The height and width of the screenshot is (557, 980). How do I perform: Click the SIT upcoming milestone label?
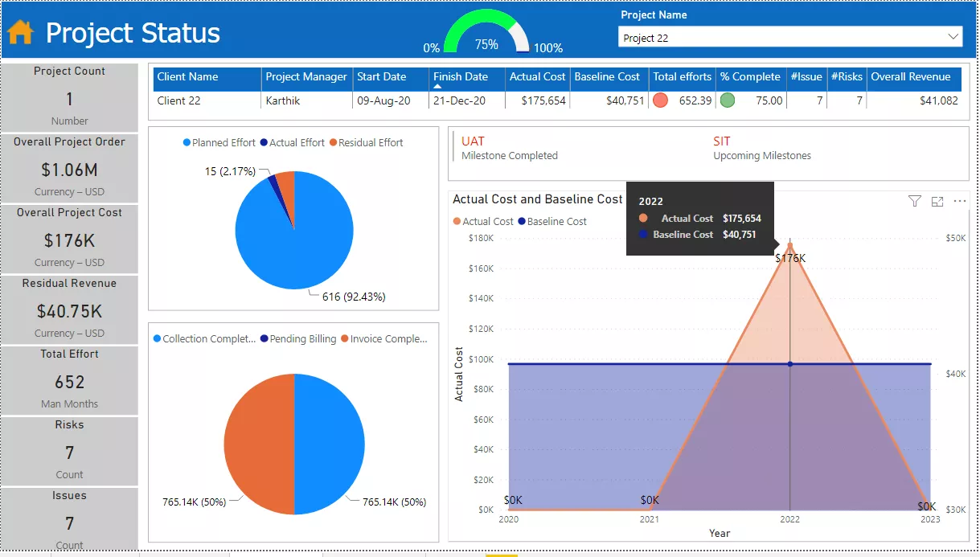[721, 141]
